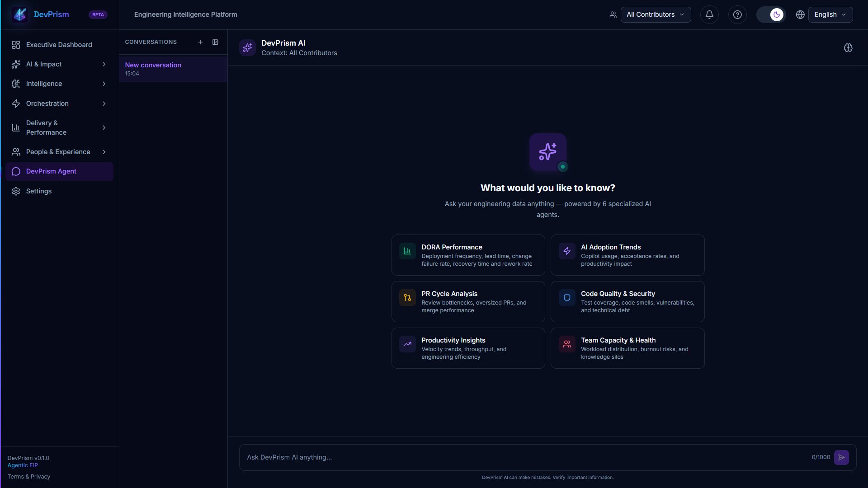The width and height of the screenshot is (868, 488).
Task: Click the contributors people icon
Action: point(613,14)
